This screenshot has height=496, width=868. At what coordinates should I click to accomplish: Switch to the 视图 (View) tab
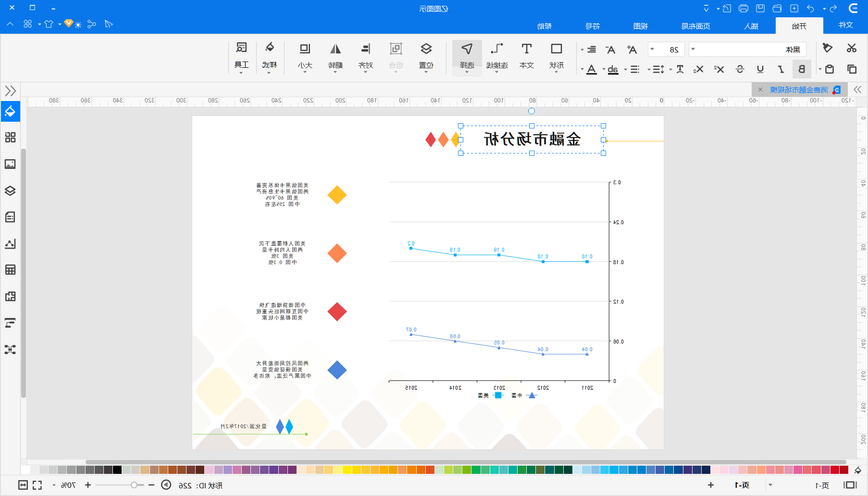(641, 26)
